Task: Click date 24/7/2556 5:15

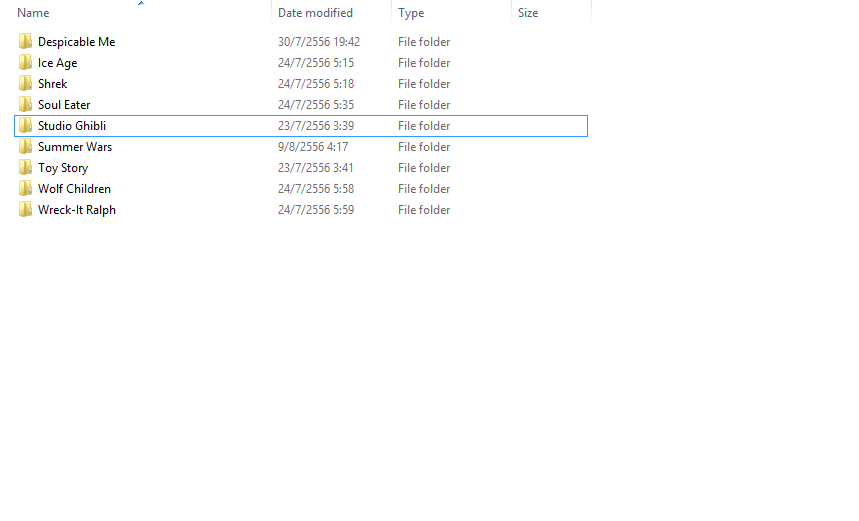Action: point(316,63)
